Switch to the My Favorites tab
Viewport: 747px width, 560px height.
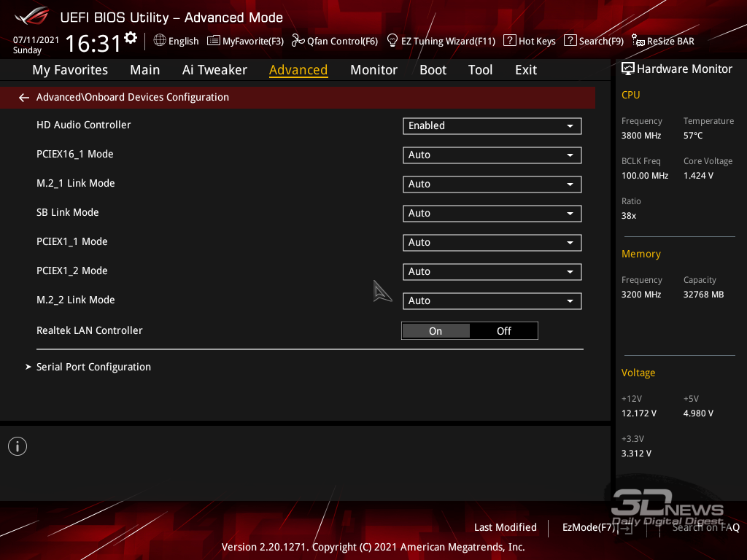[x=70, y=70]
